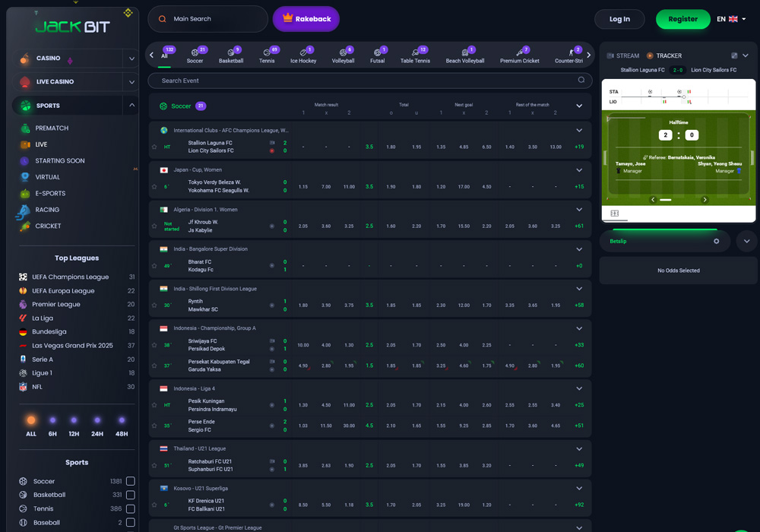The image size is (760, 532).
Task: Check the Soccer sport filter checkbox
Action: click(131, 481)
